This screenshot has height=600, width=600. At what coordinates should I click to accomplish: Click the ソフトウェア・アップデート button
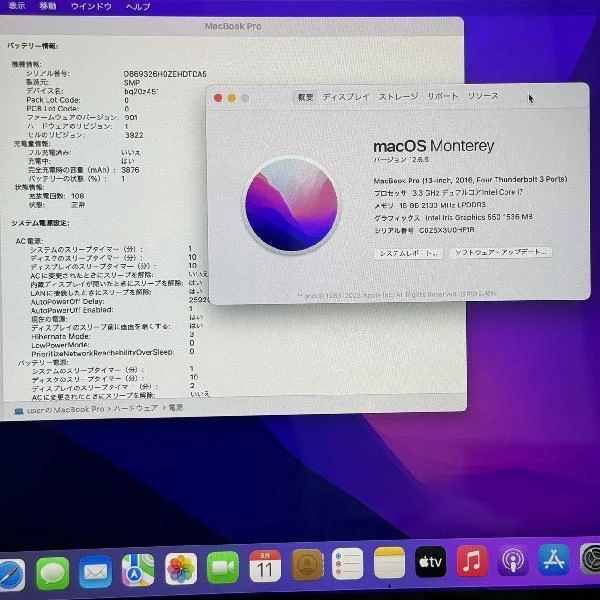pos(501,252)
